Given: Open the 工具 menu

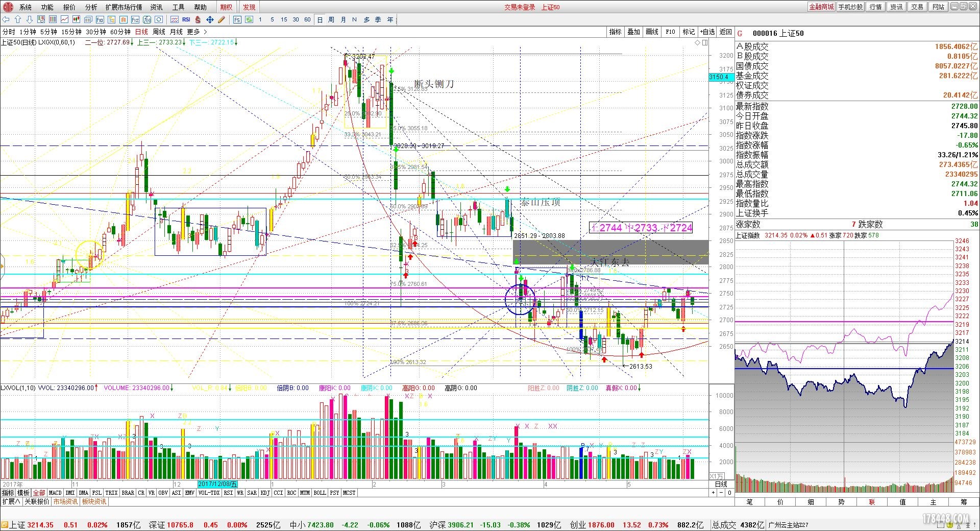Looking at the screenshot, I should pos(178,7).
